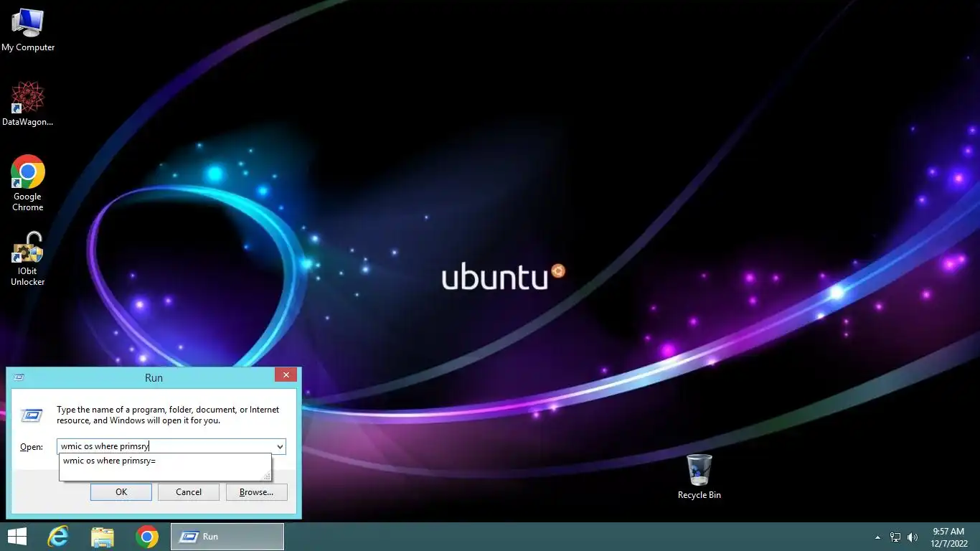This screenshot has width=980, height=551.
Task: Expand the Open field history dropdown arrow
Action: [x=280, y=446]
